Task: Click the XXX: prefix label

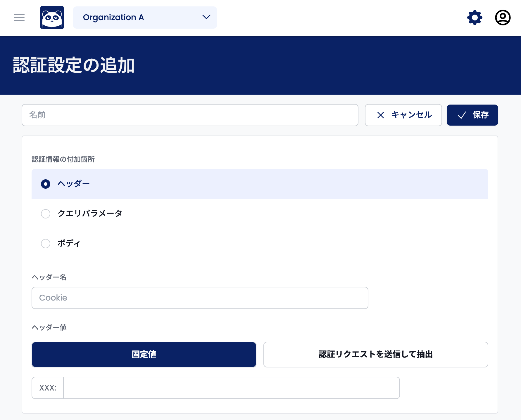Action: point(48,388)
